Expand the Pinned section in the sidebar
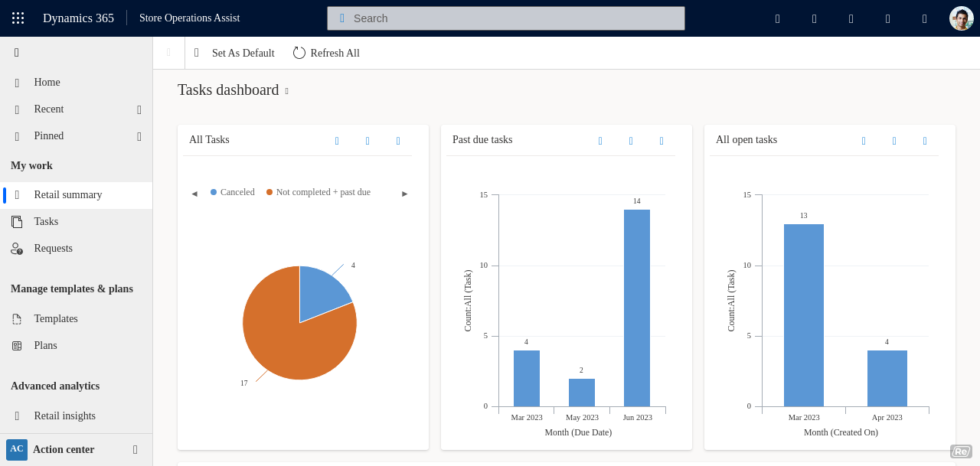Viewport: 980px width, 466px height. (139, 135)
